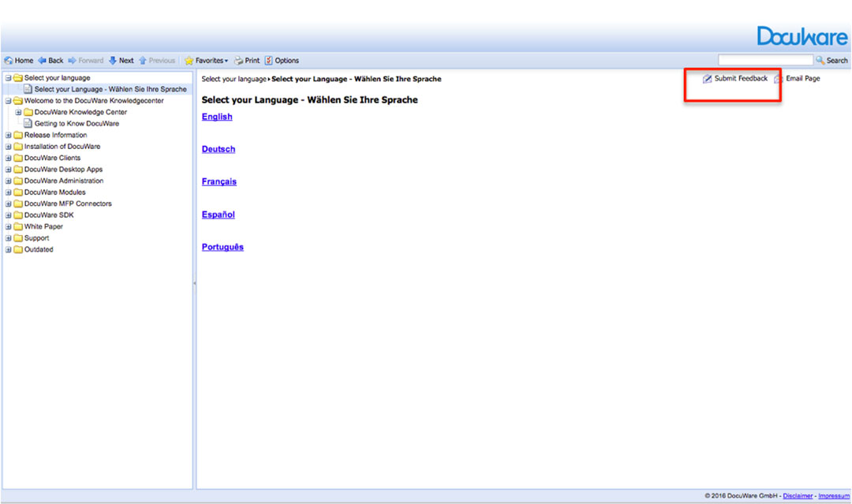This screenshot has height=504, width=852.
Task: Click the Email Page text
Action: click(803, 78)
